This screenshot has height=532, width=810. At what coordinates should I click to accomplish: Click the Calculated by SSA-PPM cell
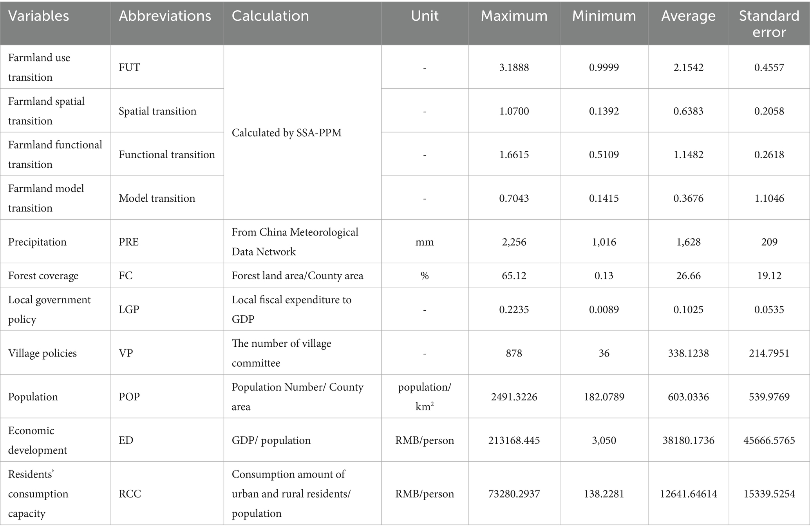point(287,133)
